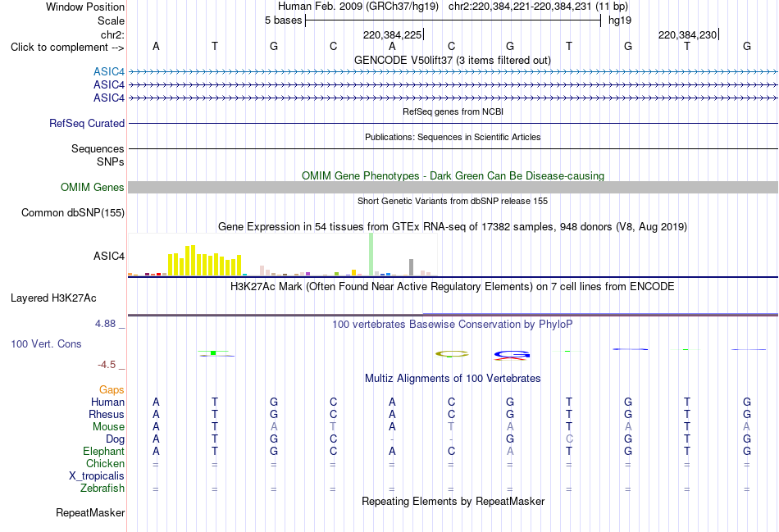779x532 pixels.
Task: Click the Window Position track label
Action: [x=85, y=7]
